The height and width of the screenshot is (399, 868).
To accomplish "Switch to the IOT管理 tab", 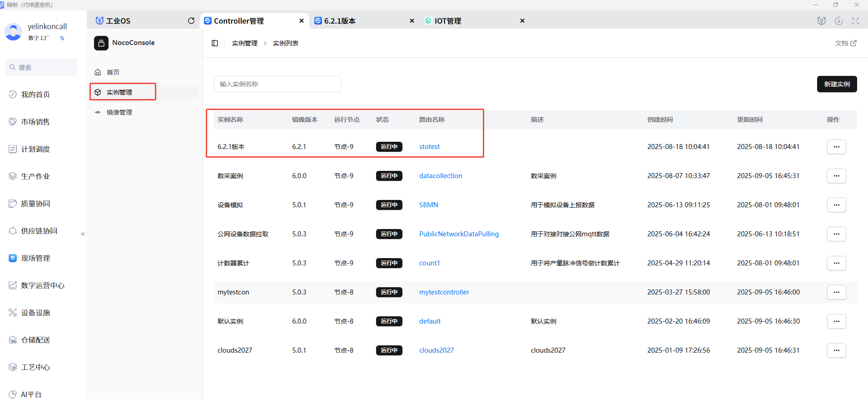I will tap(447, 21).
